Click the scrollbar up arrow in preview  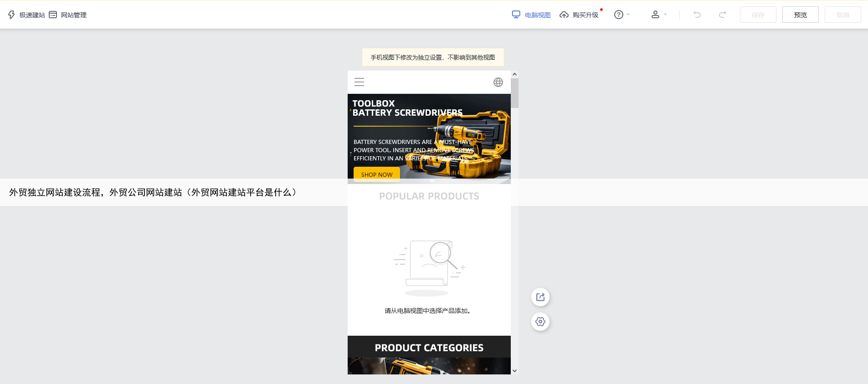coord(514,74)
